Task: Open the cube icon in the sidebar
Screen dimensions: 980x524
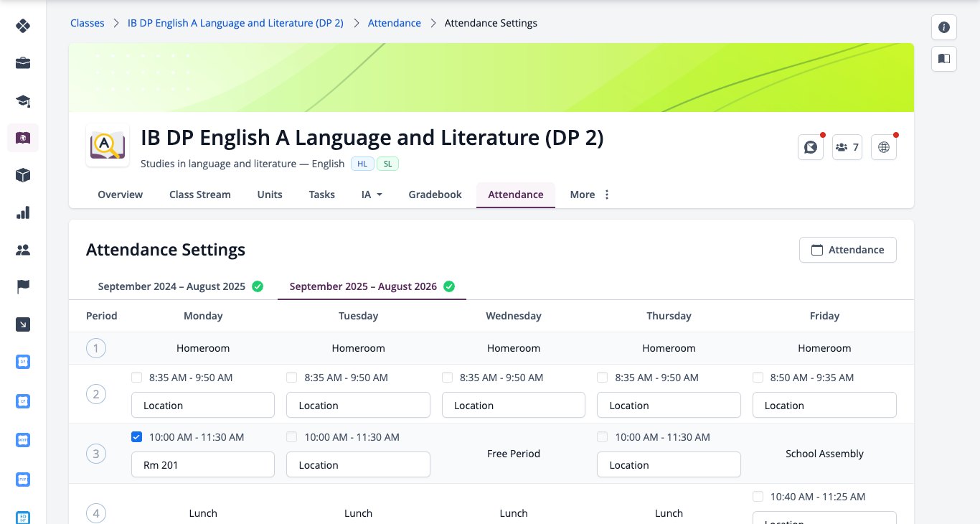Action: tap(23, 175)
